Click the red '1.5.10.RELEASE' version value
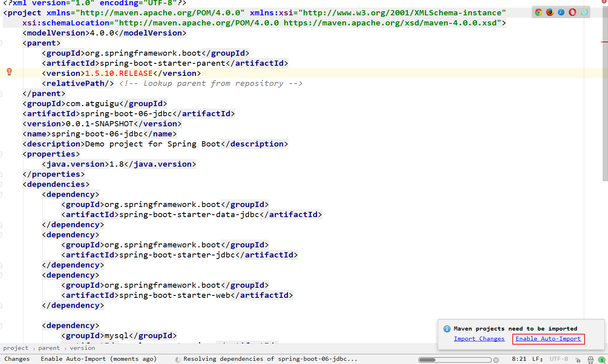This screenshot has height=364, width=608. (x=119, y=73)
